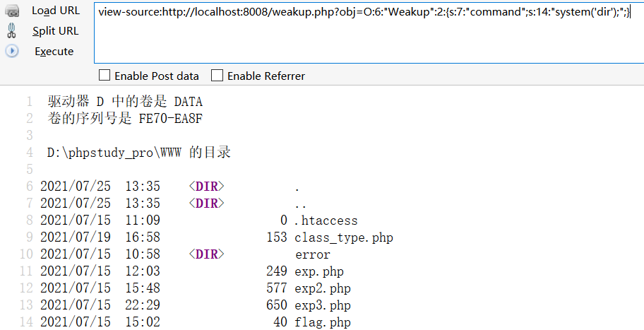
Task: Click the exp.php file name
Action: tap(319, 271)
